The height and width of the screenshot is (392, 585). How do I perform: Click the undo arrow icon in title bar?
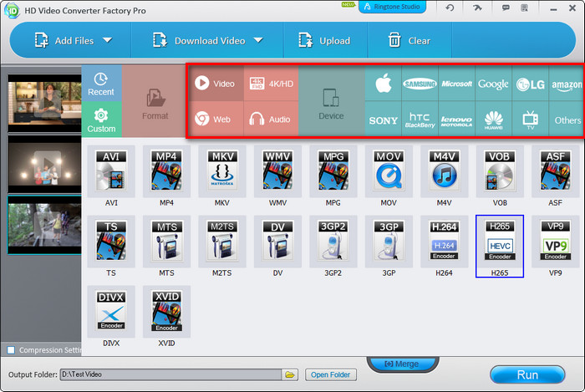point(450,8)
